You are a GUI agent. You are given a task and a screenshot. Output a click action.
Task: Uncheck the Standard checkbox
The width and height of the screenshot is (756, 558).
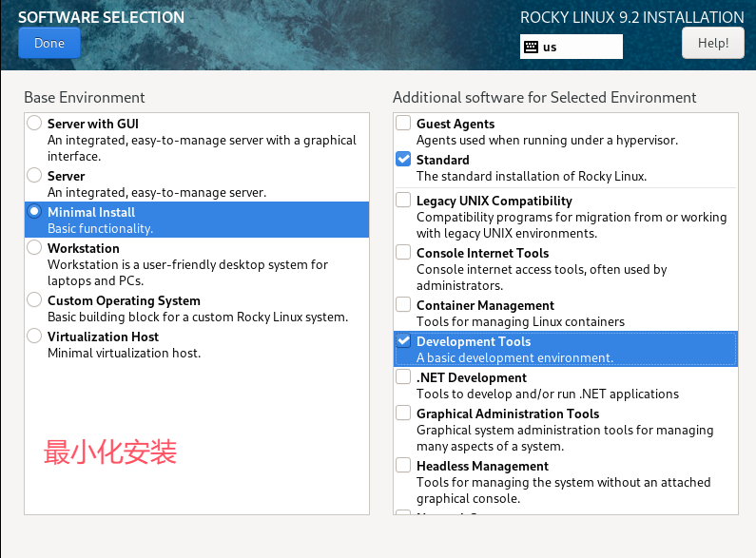(403, 159)
